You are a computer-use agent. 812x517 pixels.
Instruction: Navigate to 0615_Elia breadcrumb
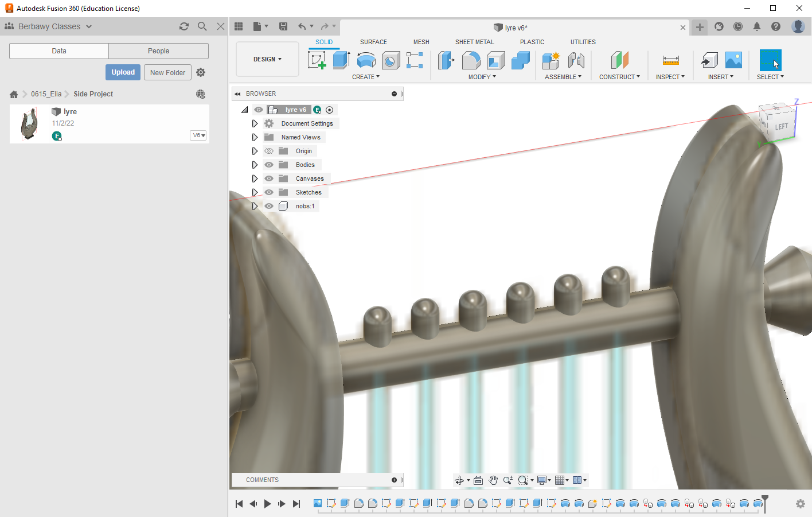pos(46,94)
